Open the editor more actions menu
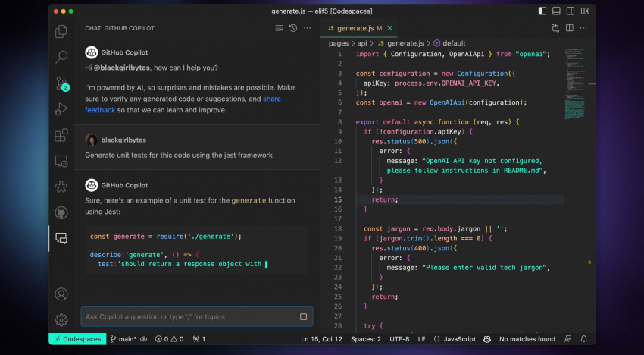 click(584, 28)
